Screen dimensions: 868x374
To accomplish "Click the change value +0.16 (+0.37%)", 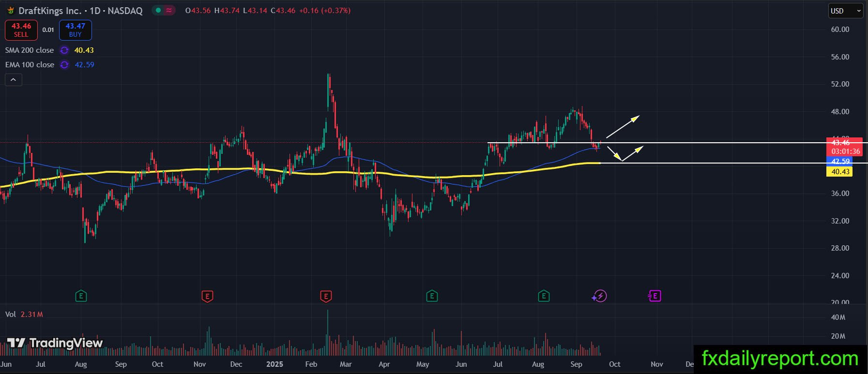I will tap(325, 11).
